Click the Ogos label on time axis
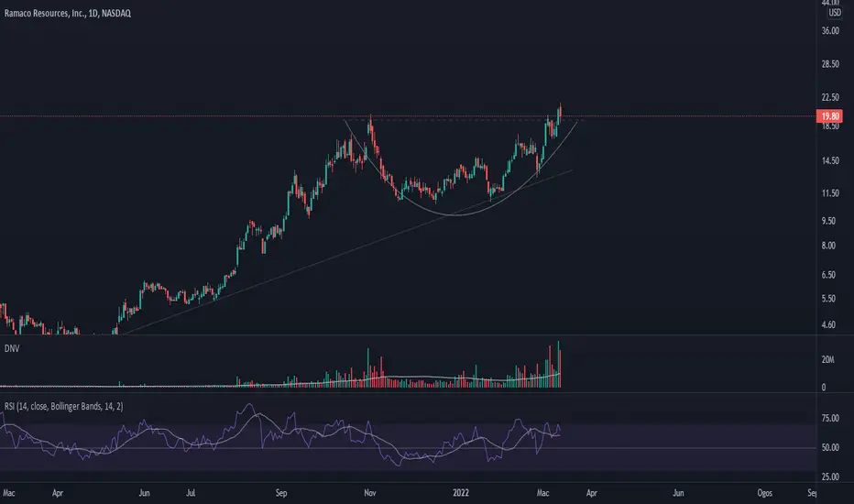854x504 pixels. 765,493
